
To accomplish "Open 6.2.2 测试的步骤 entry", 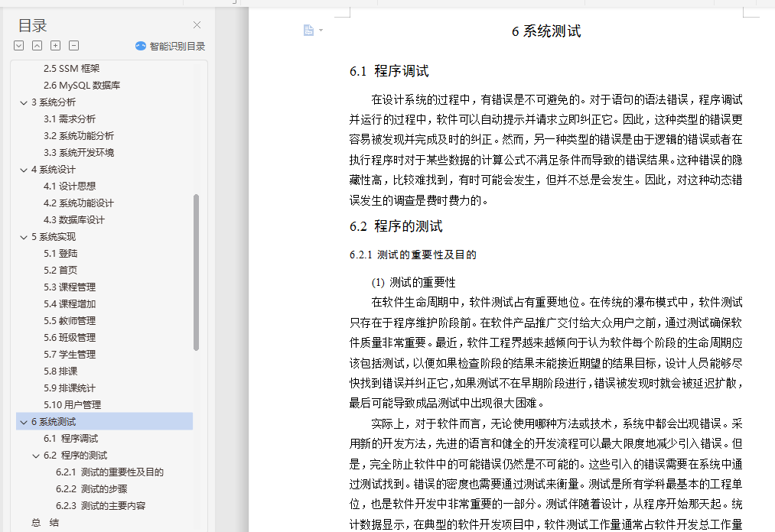I will pyautogui.click(x=92, y=488).
